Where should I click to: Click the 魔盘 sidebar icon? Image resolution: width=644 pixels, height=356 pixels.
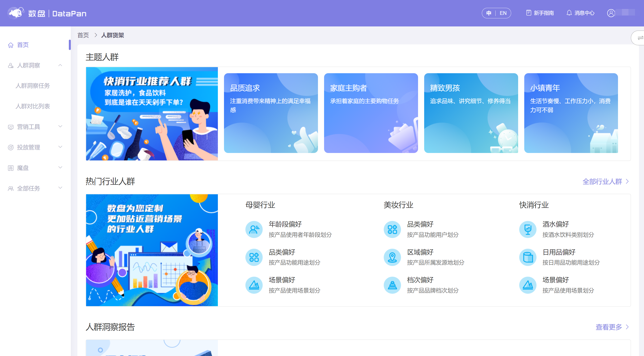10,168
